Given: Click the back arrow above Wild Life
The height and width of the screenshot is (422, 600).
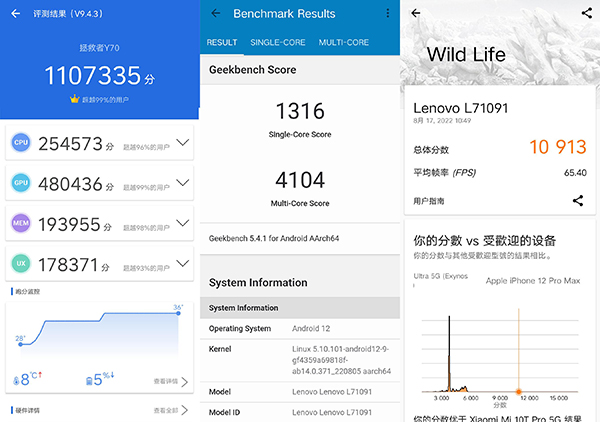Looking at the screenshot, I should pyautogui.click(x=415, y=14).
